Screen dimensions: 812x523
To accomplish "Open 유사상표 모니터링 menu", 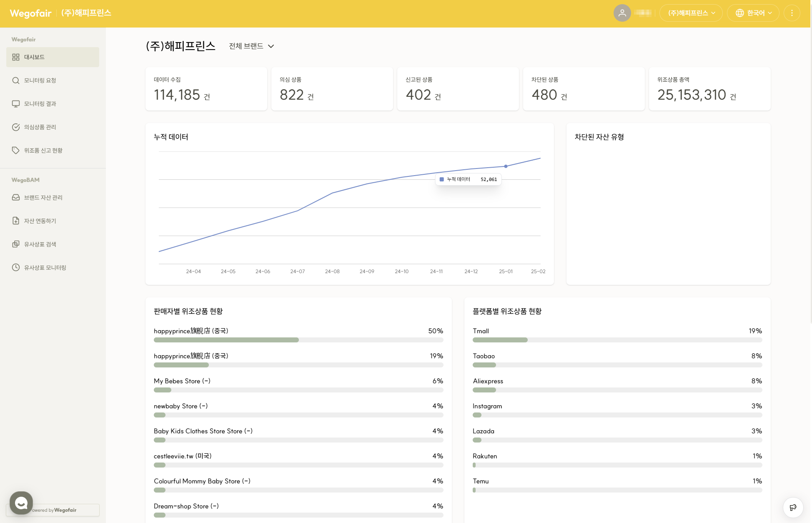I will click(x=53, y=268).
